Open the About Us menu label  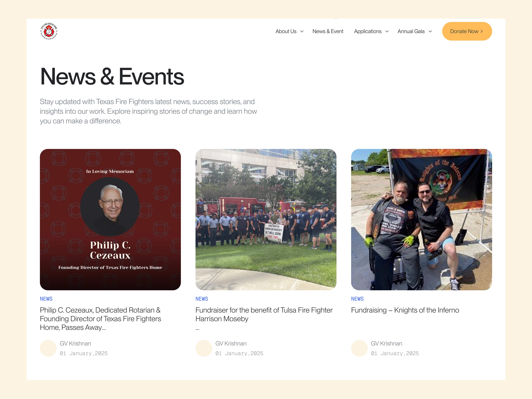[286, 31]
